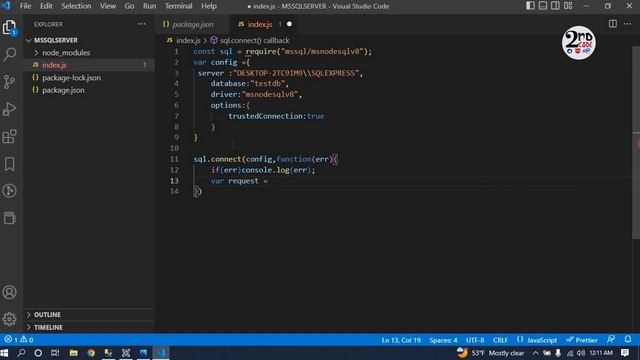This screenshot has width=640, height=360.
Task: Change CRLF end of line sequence
Action: 500,340
